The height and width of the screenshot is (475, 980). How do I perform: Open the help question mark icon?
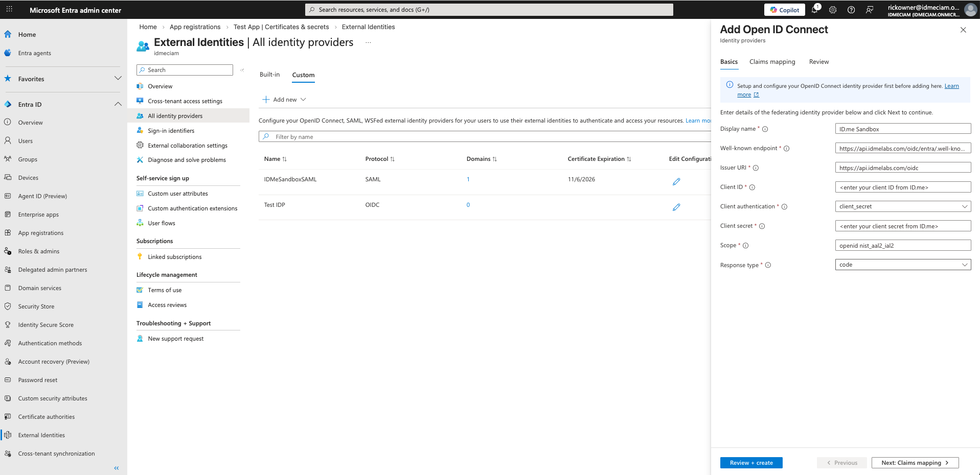(851, 9)
